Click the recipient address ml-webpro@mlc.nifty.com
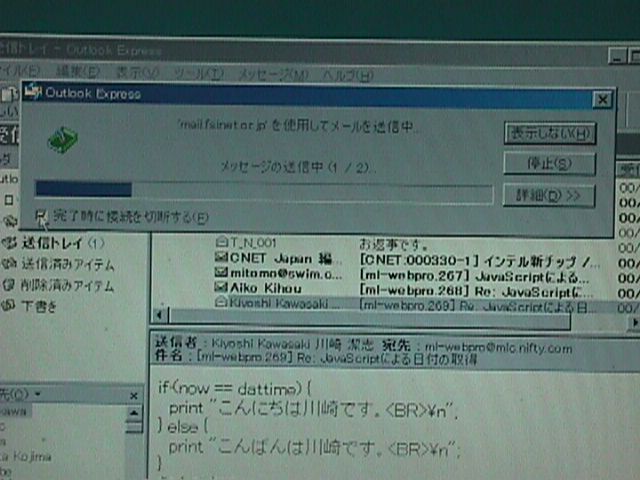Screen dimensions: 640x480 click(498, 347)
